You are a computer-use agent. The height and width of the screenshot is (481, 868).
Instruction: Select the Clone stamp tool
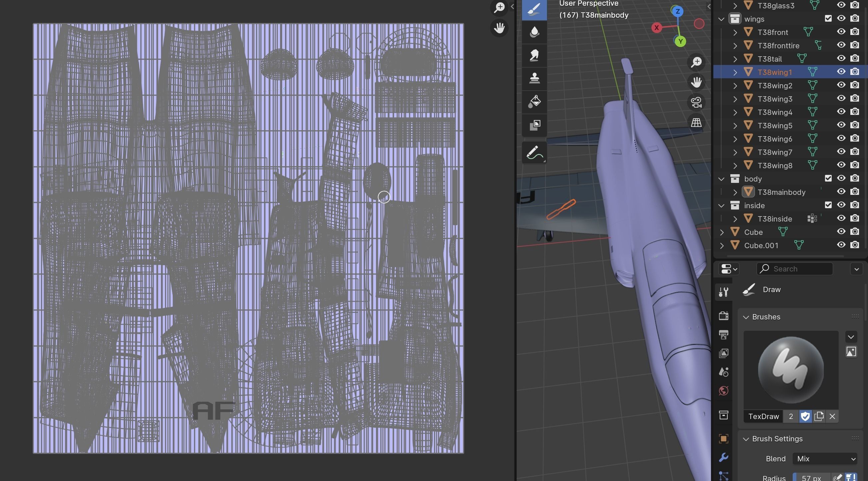point(534,79)
